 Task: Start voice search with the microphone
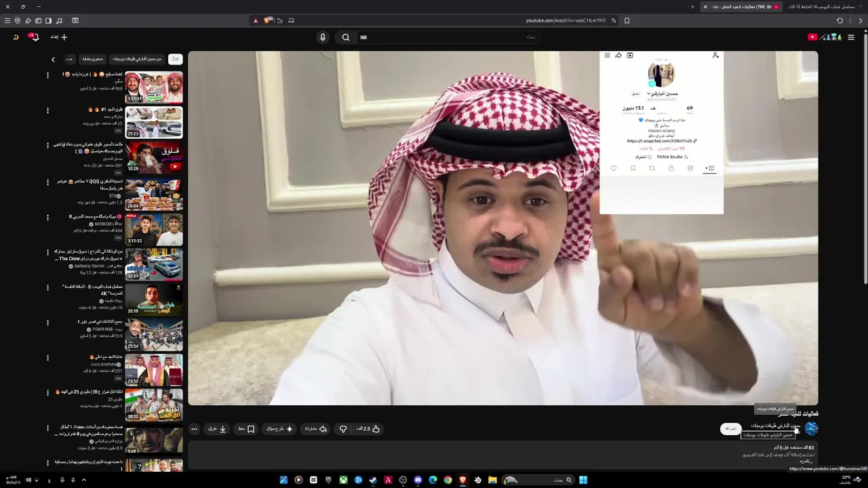[323, 37]
